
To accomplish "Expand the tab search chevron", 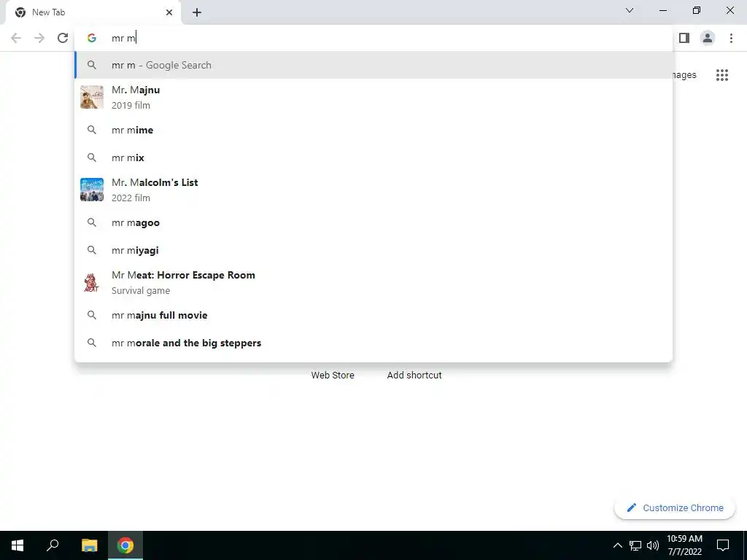I will tap(630, 10).
